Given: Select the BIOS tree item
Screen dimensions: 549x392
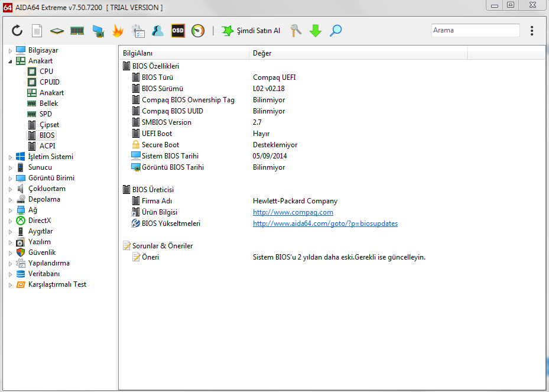Looking at the screenshot, I should coord(47,135).
